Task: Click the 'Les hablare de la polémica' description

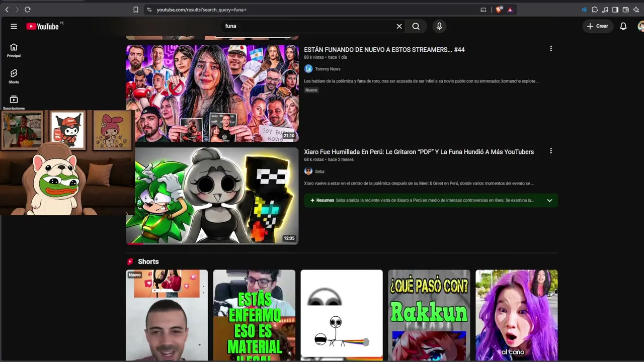Action: tap(422, 81)
